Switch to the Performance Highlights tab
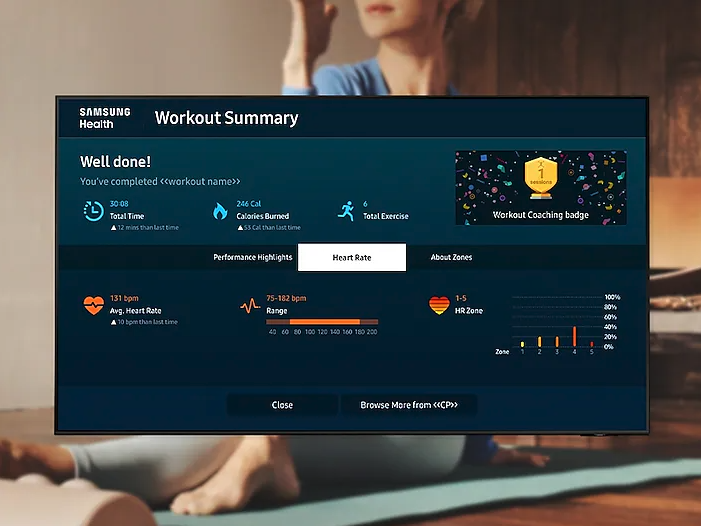 (x=253, y=257)
